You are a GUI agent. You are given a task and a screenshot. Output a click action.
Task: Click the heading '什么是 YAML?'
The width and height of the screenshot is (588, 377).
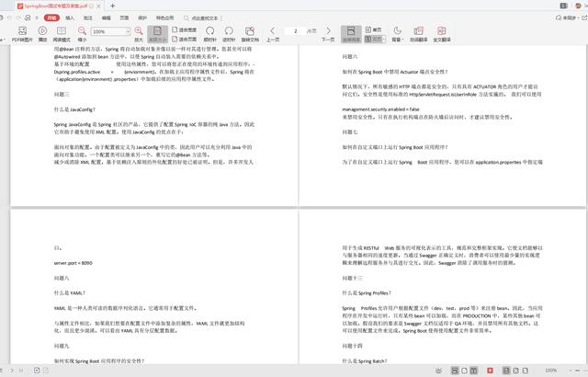coord(70,293)
